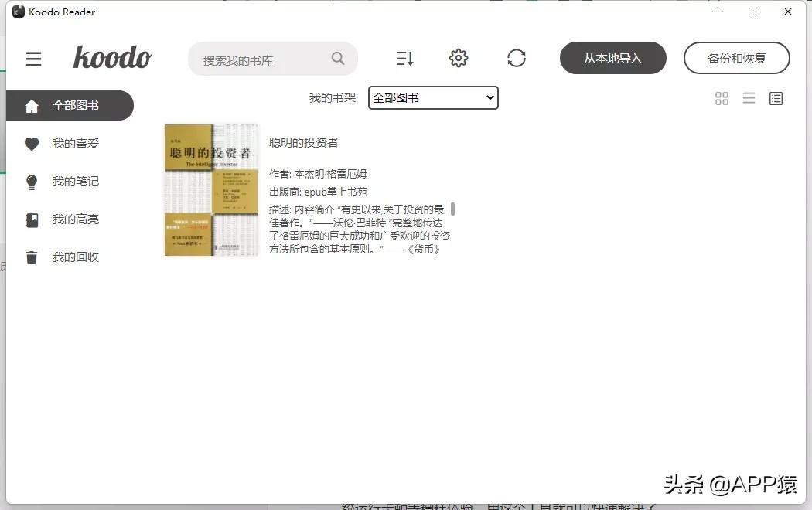Switch to grid view layout

[x=722, y=98]
